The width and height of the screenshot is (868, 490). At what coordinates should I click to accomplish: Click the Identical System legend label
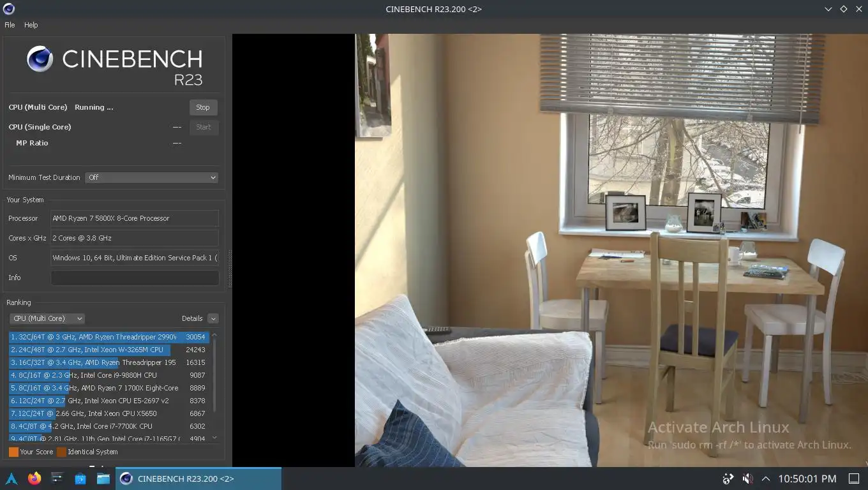[93, 452]
